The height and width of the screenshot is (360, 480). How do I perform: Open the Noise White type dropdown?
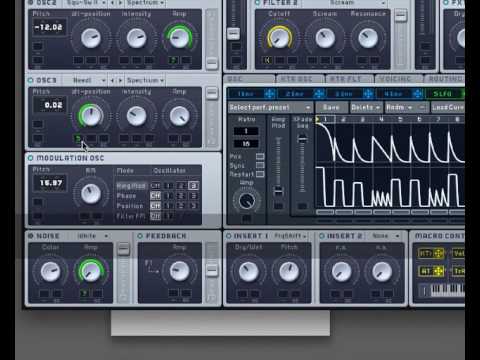point(93,236)
